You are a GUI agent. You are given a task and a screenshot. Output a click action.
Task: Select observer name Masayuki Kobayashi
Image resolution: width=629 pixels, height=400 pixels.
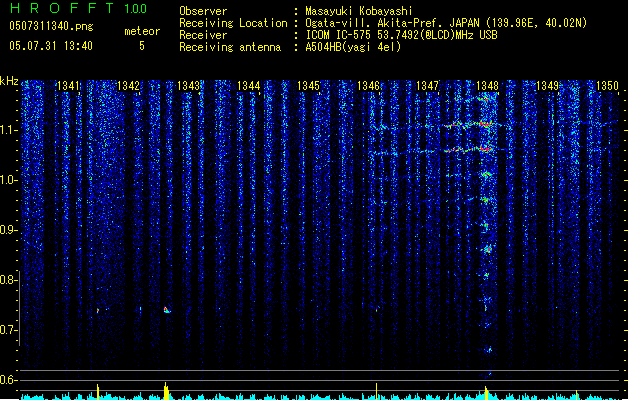click(x=359, y=11)
